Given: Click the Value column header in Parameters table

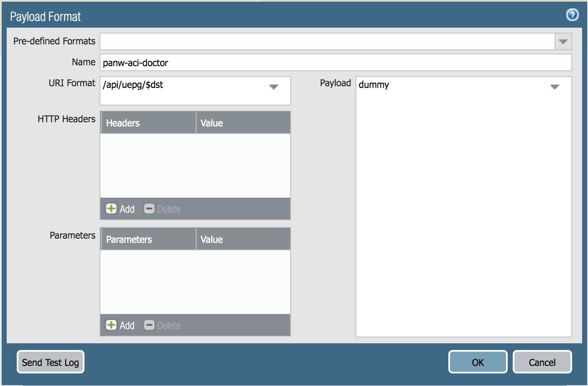Looking at the screenshot, I should click(243, 239).
